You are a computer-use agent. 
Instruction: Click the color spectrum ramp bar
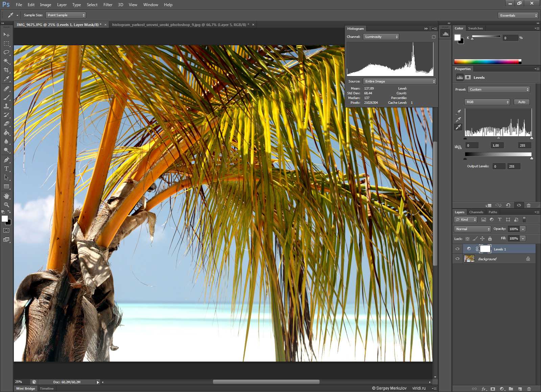point(487,62)
